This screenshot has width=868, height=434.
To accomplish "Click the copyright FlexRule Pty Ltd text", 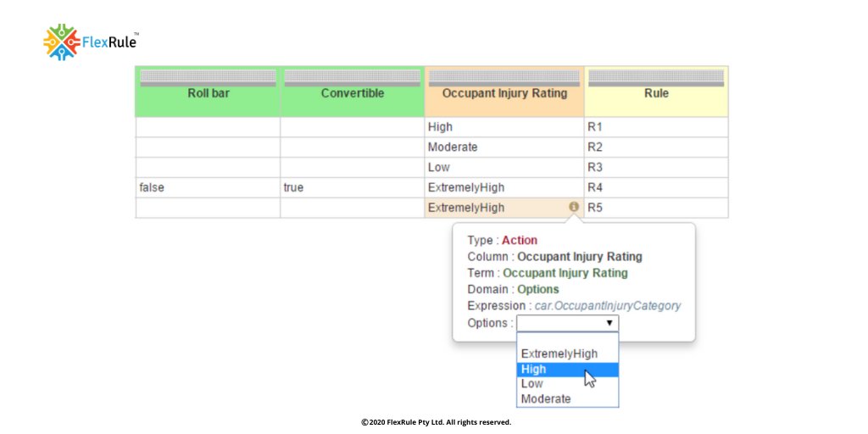I will coord(437,422).
